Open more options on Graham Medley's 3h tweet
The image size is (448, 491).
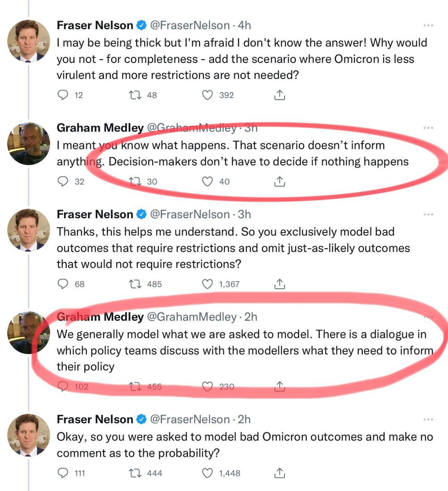[x=428, y=128]
